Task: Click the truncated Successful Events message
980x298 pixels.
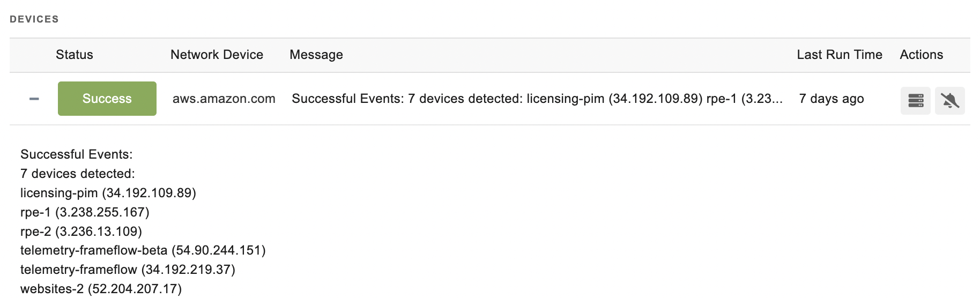Action: pos(537,99)
